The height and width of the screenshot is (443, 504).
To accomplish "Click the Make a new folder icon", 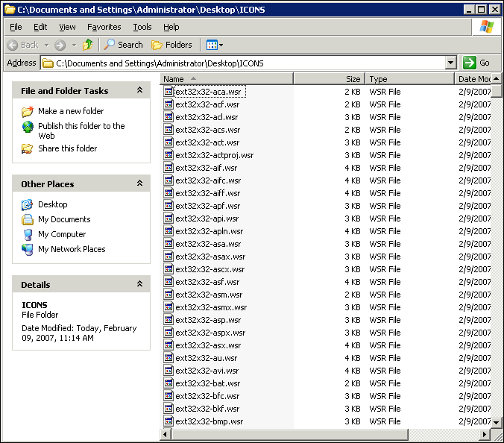I will pyautogui.click(x=28, y=111).
